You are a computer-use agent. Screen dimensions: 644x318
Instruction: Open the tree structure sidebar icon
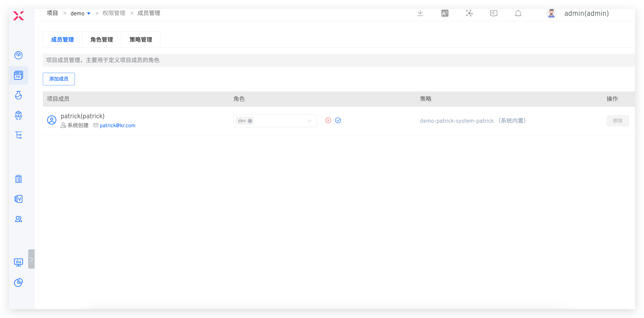[18, 135]
